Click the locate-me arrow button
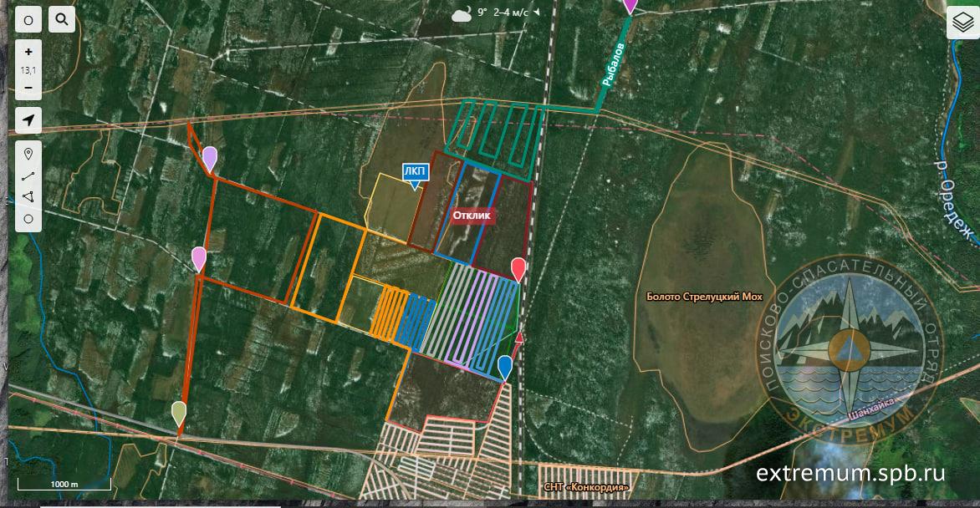 [28, 120]
